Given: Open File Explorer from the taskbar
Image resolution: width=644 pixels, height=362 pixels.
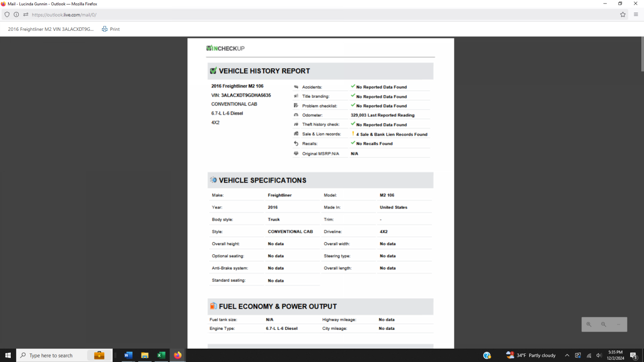Looking at the screenshot, I should [145, 355].
